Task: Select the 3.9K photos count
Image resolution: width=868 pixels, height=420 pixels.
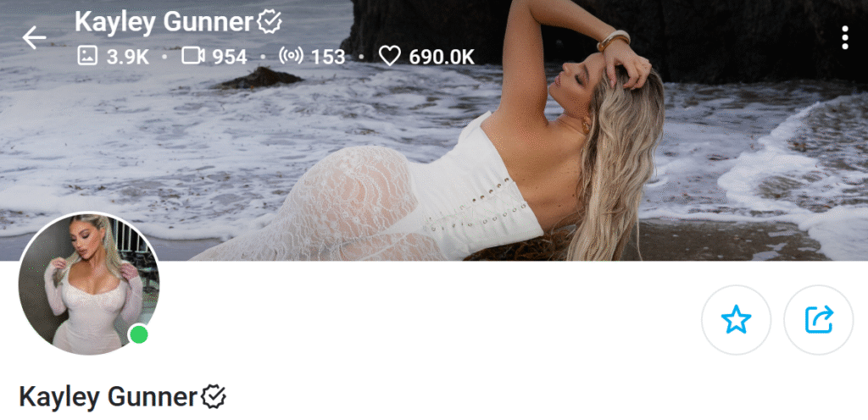Action: pos(128,57)
